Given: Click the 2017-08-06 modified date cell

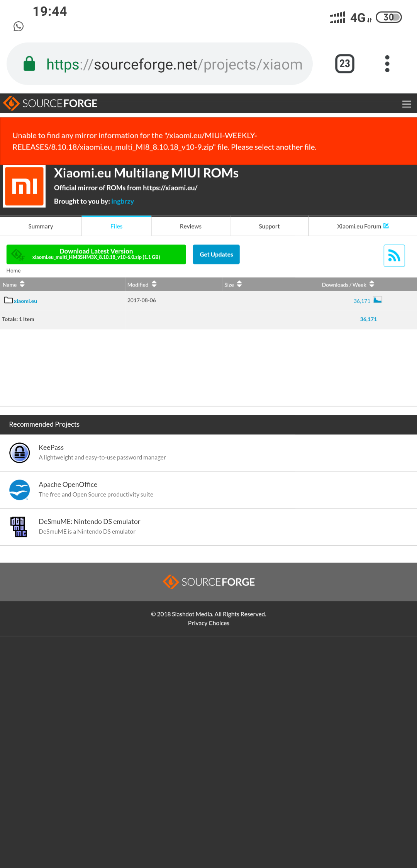Looking at the screenshot, I should click(142, 300).
